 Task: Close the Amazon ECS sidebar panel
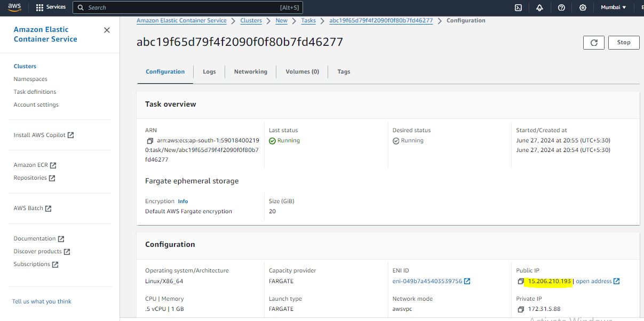click(107, 30)
